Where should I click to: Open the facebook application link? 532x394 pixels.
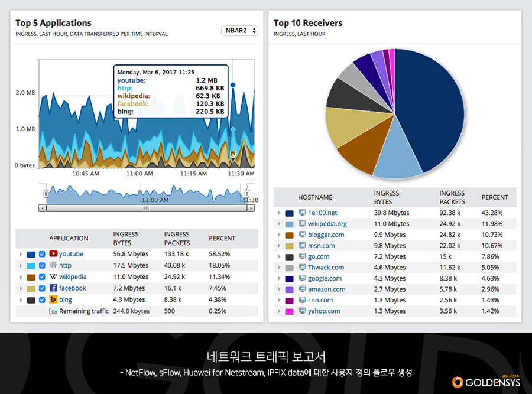click(x=73, y=288)
